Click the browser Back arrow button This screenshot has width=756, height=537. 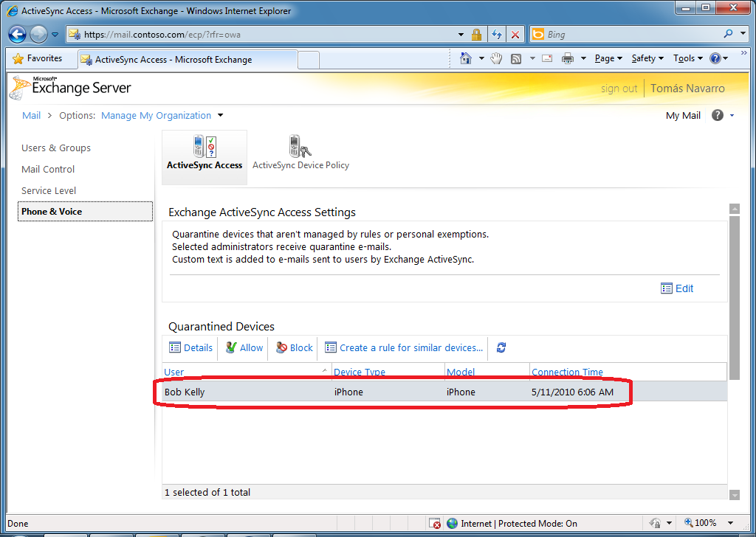click(x=18, y=34)
